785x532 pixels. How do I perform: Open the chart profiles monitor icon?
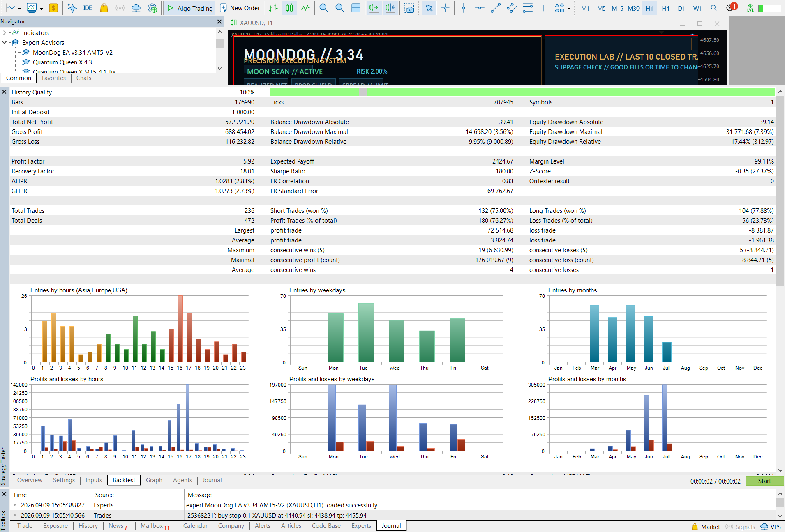point(32,8)
